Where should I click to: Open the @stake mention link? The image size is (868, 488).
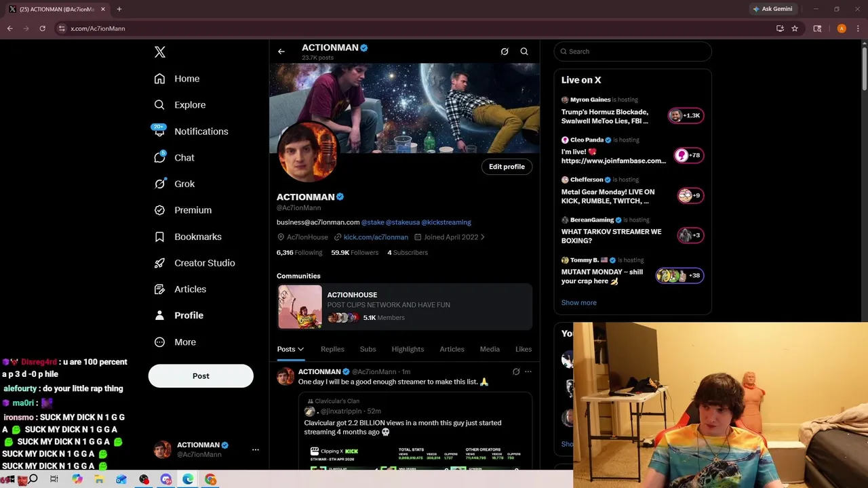click(x=373, y=222)
